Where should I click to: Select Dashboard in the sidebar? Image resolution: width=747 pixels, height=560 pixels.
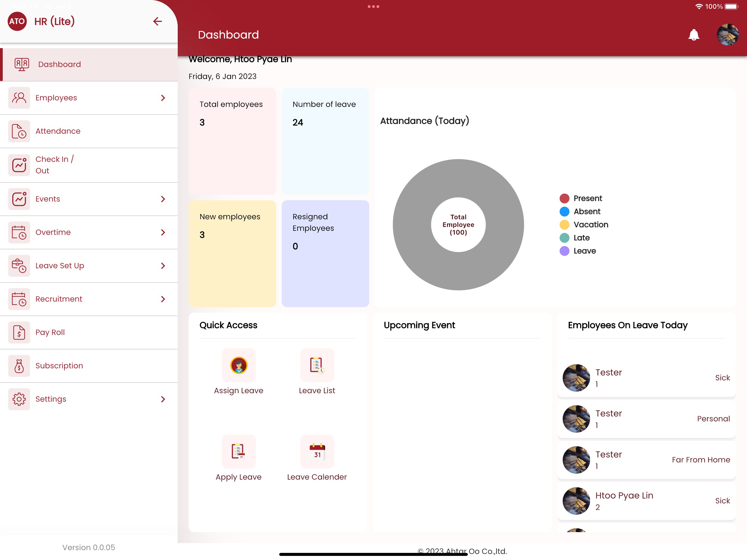point(59,64)
